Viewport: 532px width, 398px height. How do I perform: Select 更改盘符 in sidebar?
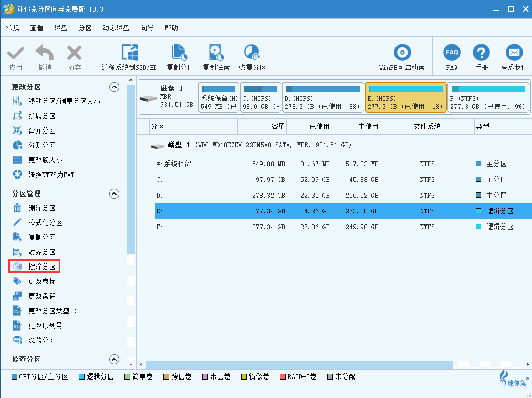click(34, 296)
